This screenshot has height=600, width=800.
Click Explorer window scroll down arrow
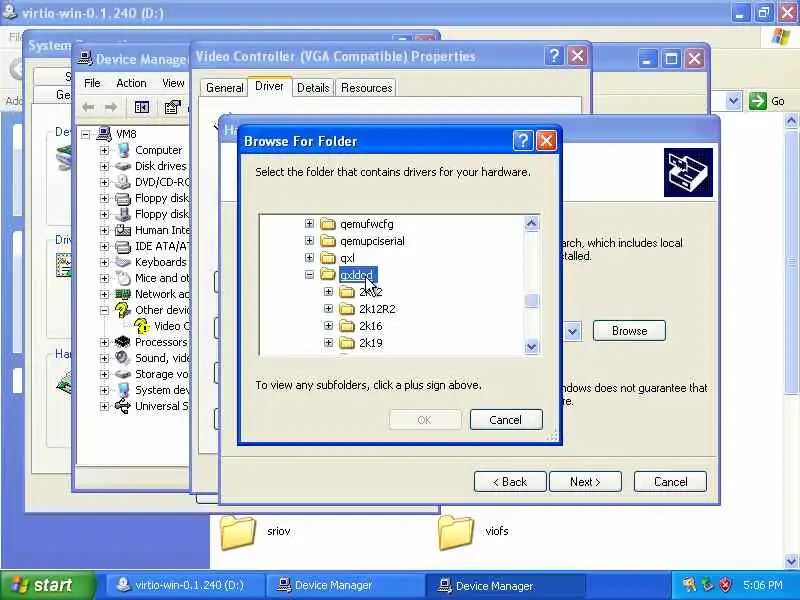[x=791, y=561]
